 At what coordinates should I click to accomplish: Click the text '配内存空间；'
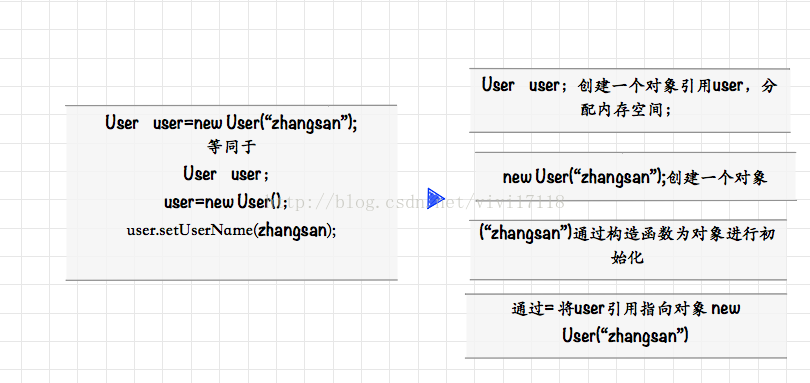[x=625, y=110]
